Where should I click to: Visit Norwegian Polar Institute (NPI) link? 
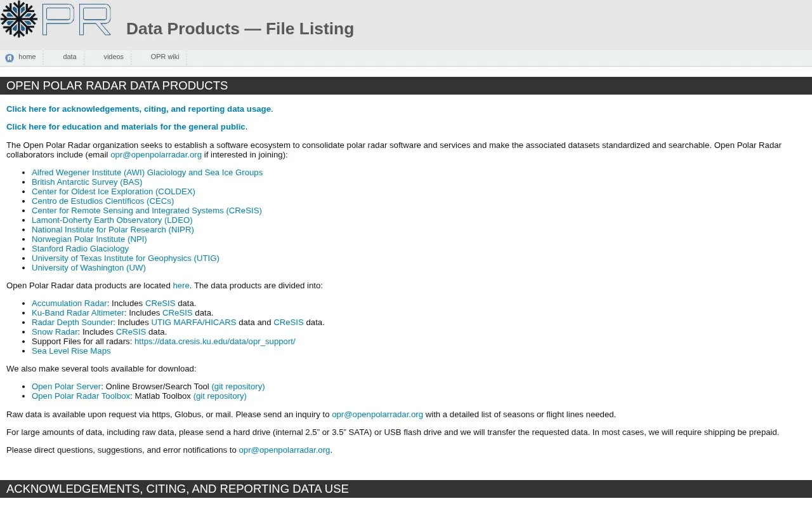89,239
